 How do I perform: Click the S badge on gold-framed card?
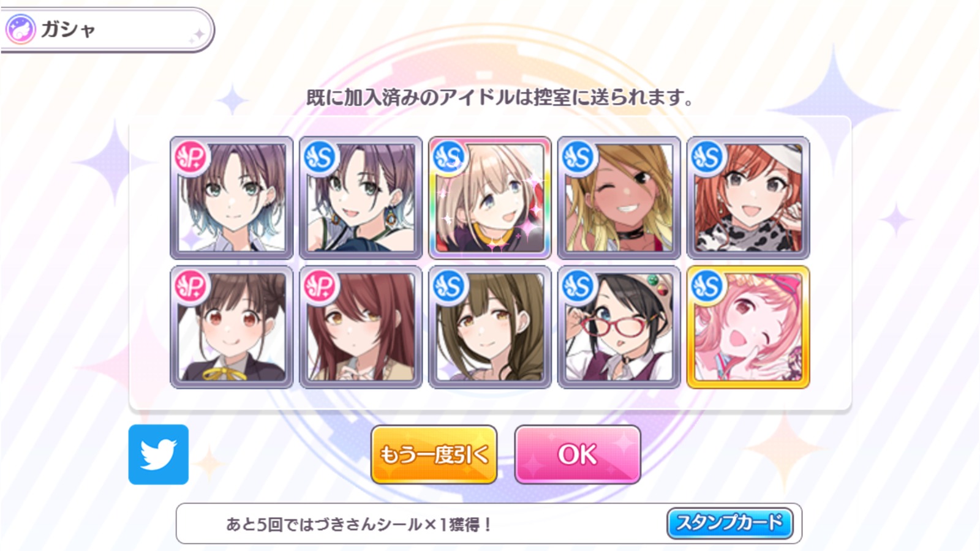pos(707,286)
